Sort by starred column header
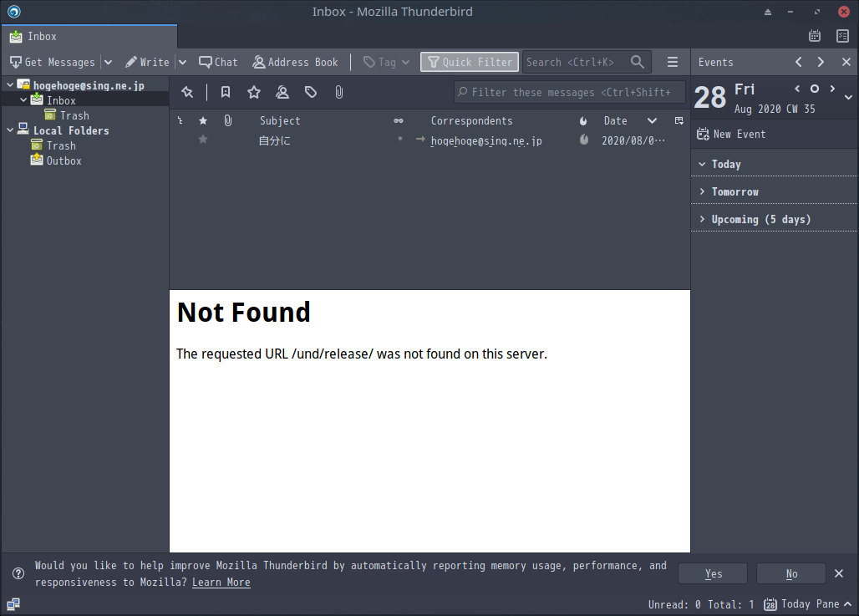The image size is (859, 616). pyautogui.click(x=203, y=120)
